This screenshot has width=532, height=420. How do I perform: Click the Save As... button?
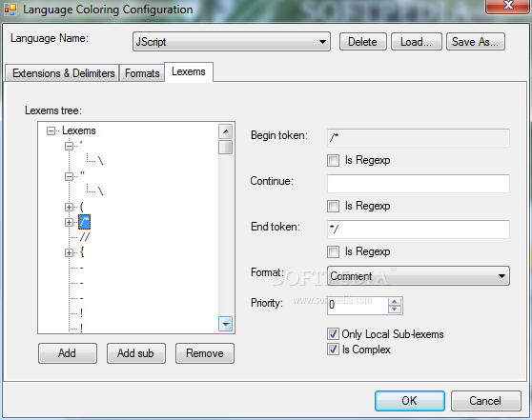point(476,42)
